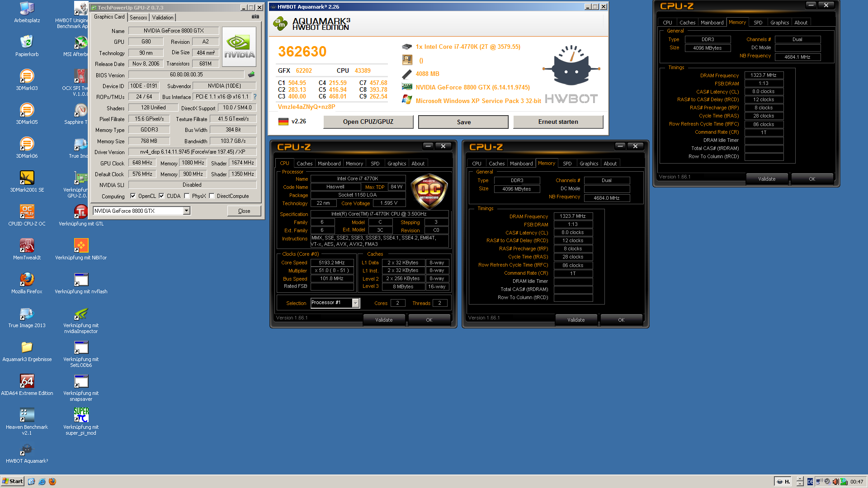Open the MemTweakIt desktop icon
The height and width of the screenshot is (488, 868).
27,249
